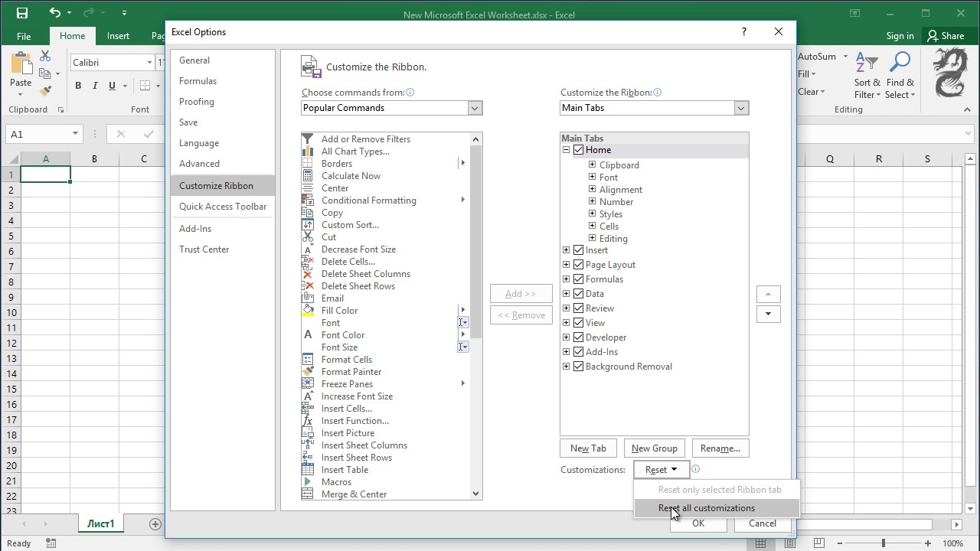This screenshot has width=980, height=551.
Task: Toggle Italic formatting in ribbon
Action: point(95,86)
